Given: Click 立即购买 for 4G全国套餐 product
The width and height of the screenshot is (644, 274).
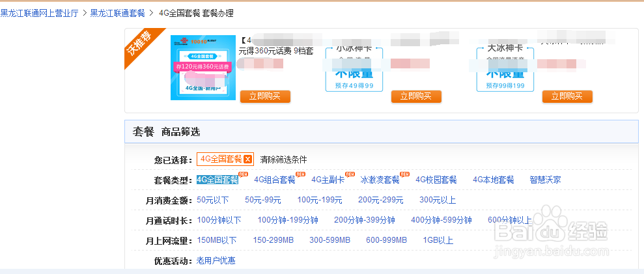Looking at the screenshot, I should [x=265, y=96].
